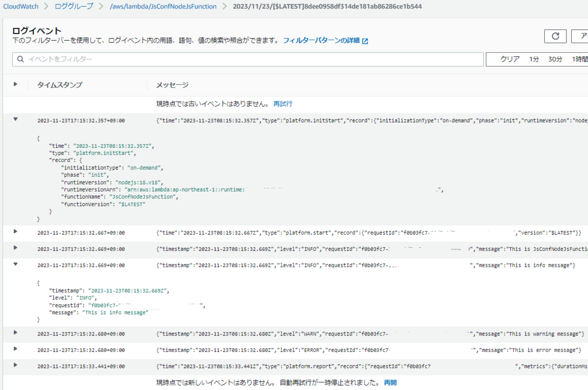
Task: Expand the platform.start log event row
Action: click(15, 232)
